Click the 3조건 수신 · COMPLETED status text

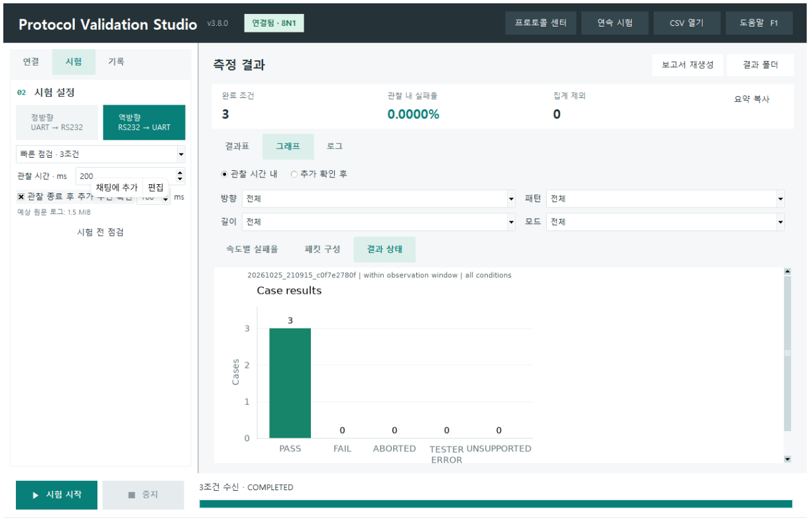point(247,488)
